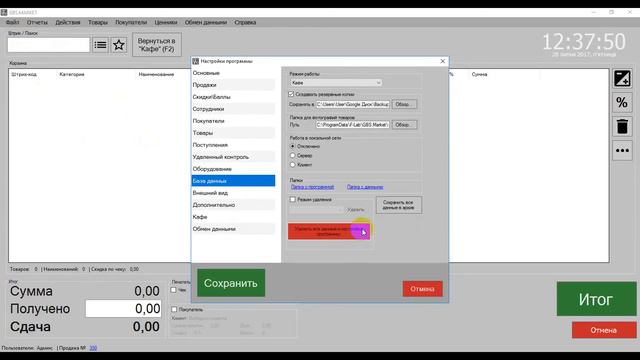The width and height of the screenshot is (640, 360).
Task: Click the trash bin icon in the right sidebar
Action: [622, 127]
